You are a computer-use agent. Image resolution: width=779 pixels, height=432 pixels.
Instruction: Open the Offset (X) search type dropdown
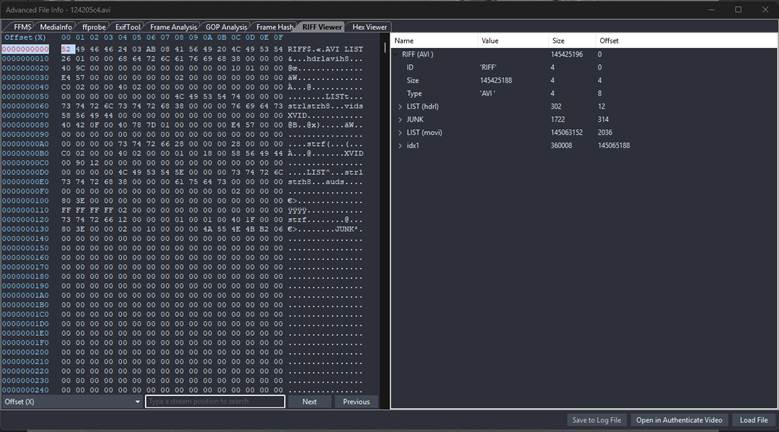tap(73, 402)
